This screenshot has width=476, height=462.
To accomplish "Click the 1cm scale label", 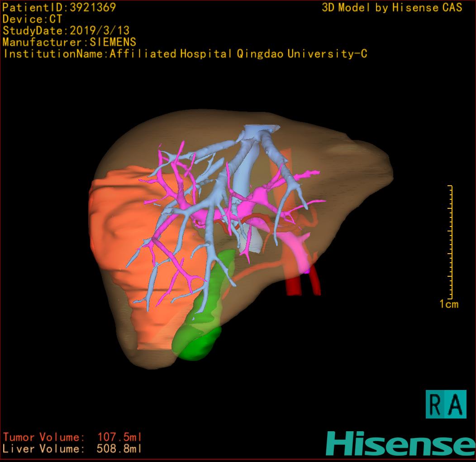I will [x=449, y=304].
